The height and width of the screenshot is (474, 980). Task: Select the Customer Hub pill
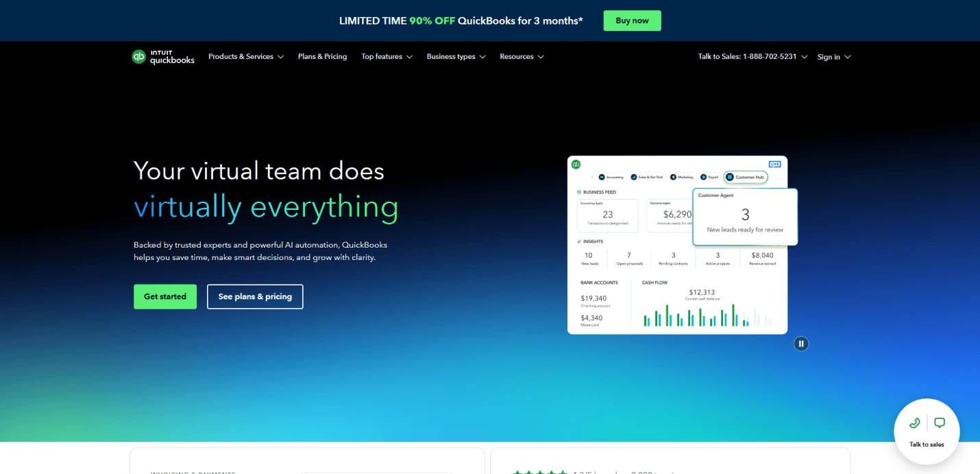pyautogui.click(x=746, y=177)
